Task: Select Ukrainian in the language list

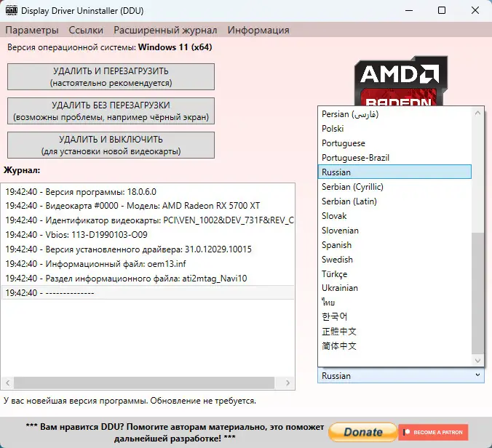Action: (340, 288)
